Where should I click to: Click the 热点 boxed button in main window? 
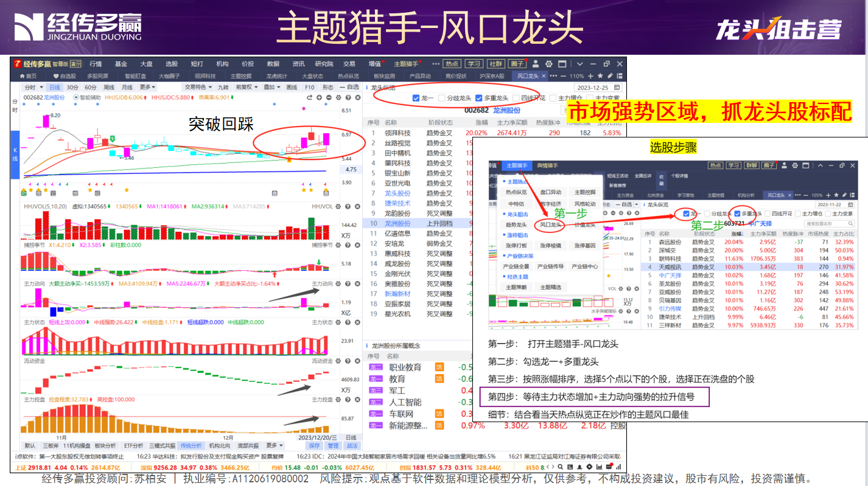pos(452,64)
